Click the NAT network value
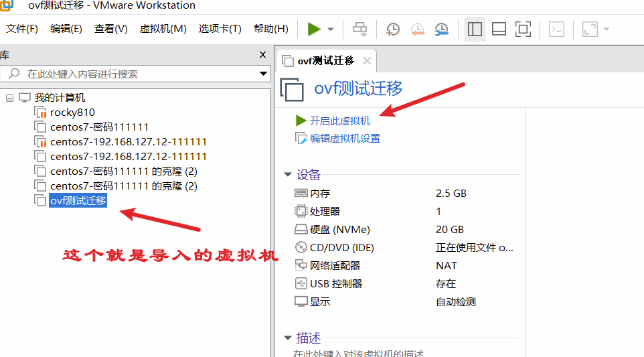 (x=447, y=265)
